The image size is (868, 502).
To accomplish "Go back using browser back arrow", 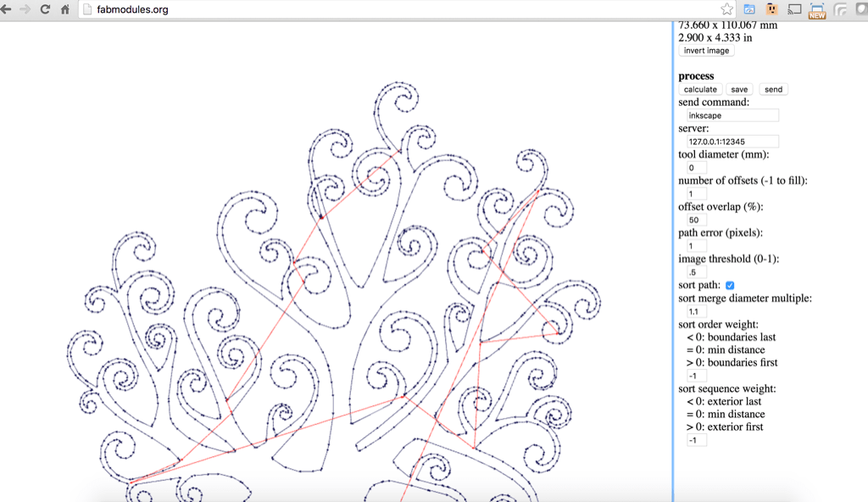I will pos(6,9).
